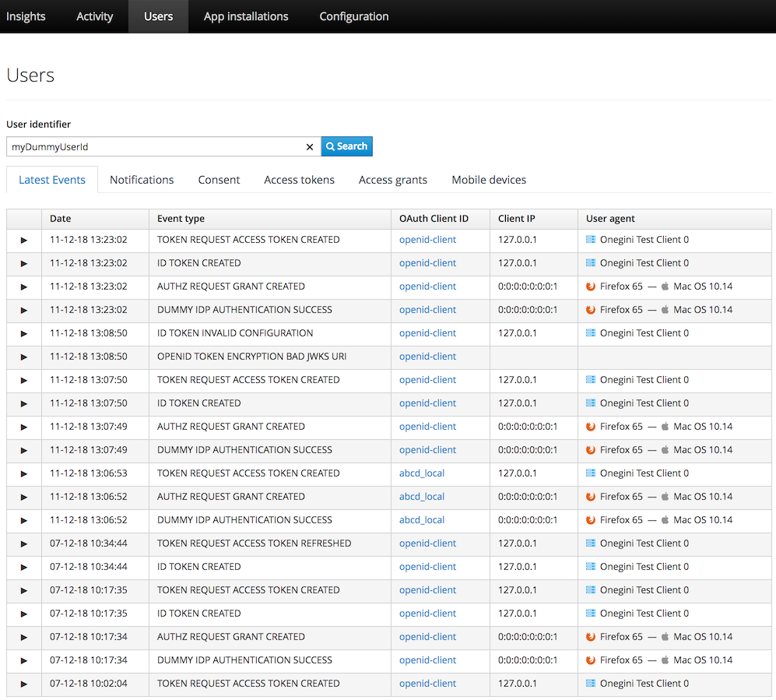Click client icon in 13:06:53 abcd_local row
This screenshot has width=776, height=700.
(591, 473)
